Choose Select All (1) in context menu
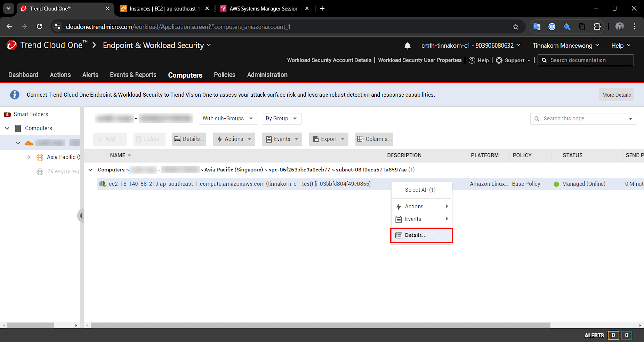 (421, 190)
